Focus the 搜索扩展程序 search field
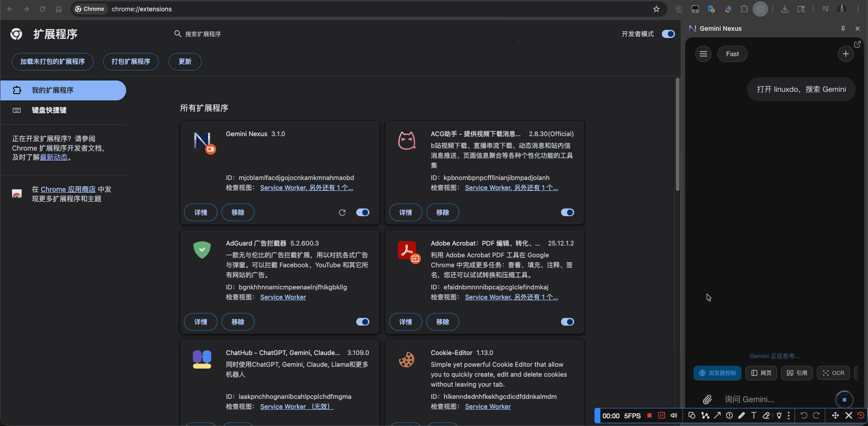This screenshot has height=426, width=868. coord(344,34)
